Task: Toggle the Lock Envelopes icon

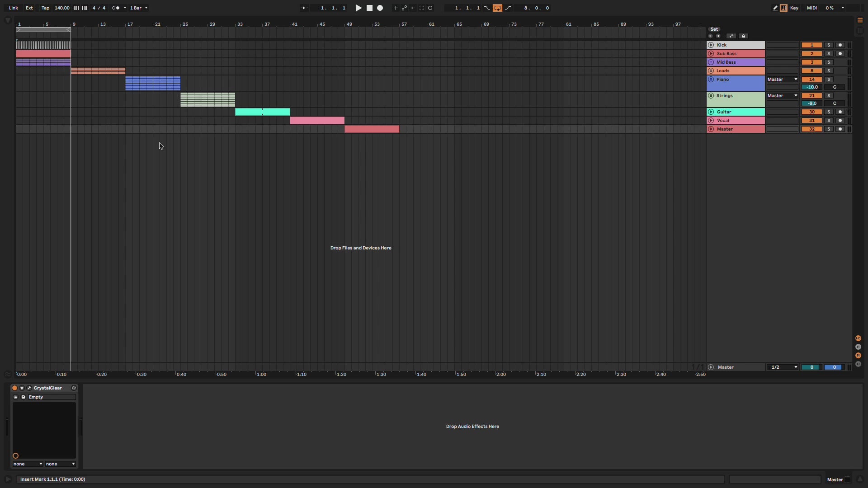Action: tap(743, 36)
